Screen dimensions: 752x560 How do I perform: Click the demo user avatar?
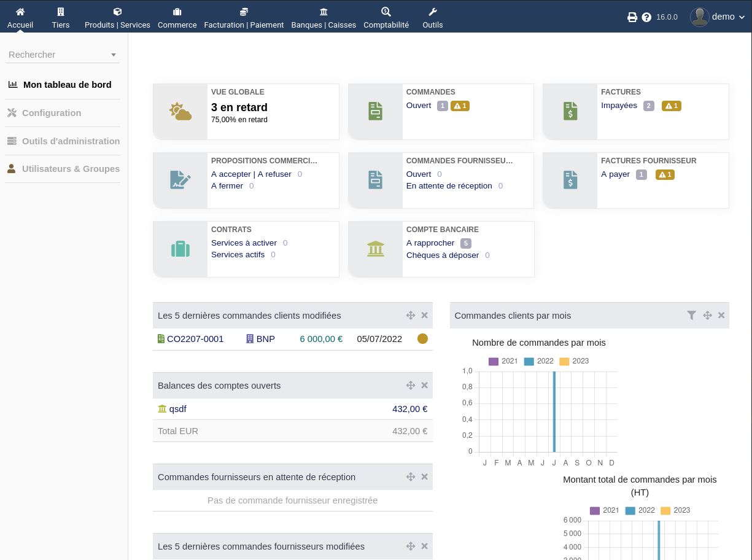tap(700, 17)
